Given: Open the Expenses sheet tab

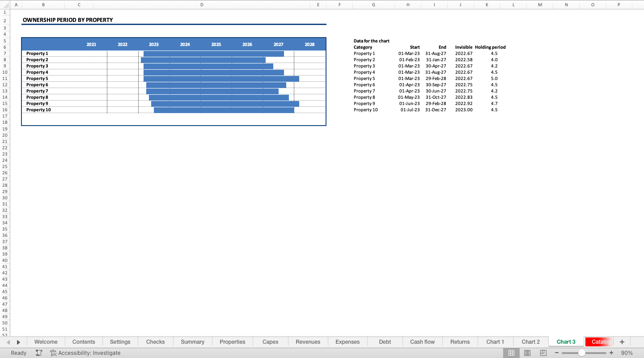Looking at the screenshot, I should [347, 341].
